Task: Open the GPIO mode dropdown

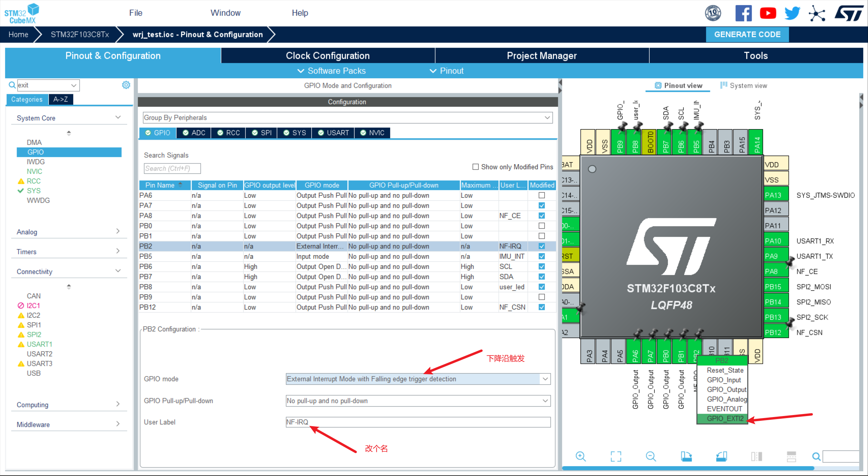Action: pyautogui.click(x=418, y=379)
